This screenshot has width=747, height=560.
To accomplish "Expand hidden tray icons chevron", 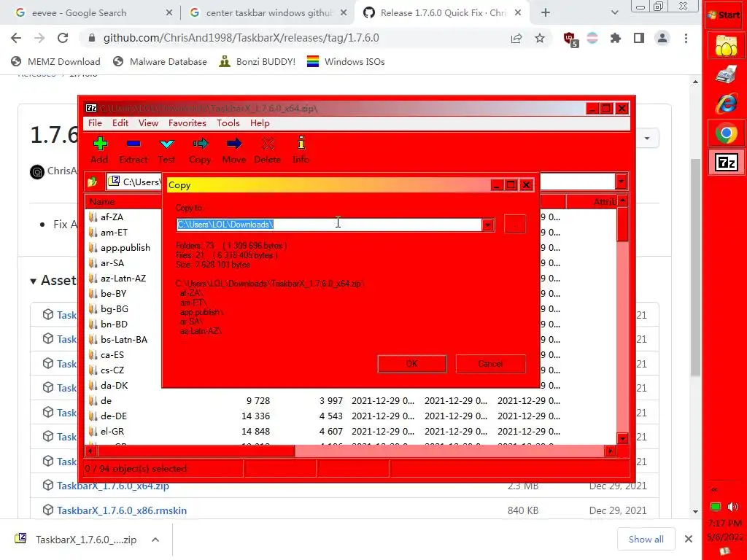I will tap(714, 489).
